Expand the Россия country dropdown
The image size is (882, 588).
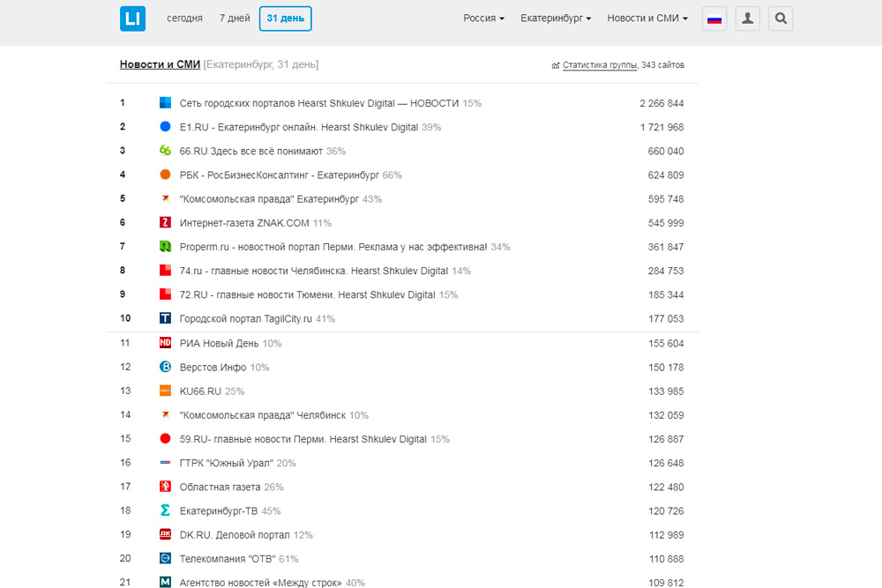pos(483,19)
